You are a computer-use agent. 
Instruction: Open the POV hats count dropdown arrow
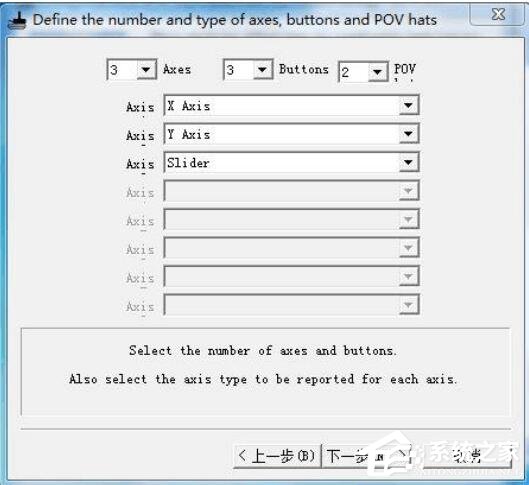377,72
